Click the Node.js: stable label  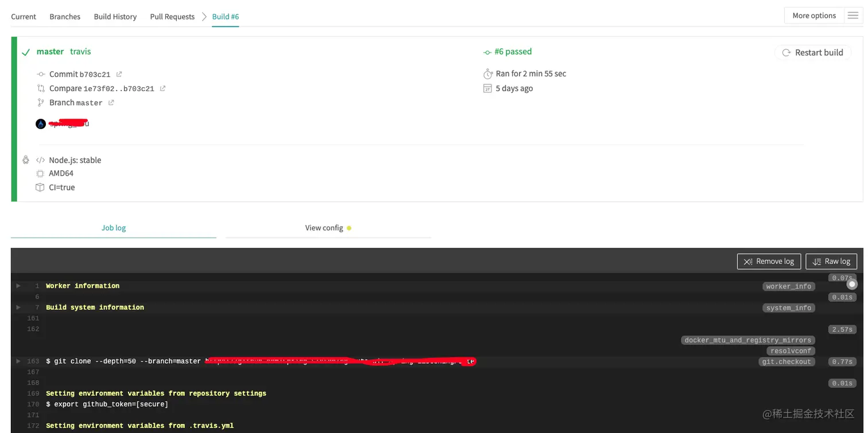[75, 160]
